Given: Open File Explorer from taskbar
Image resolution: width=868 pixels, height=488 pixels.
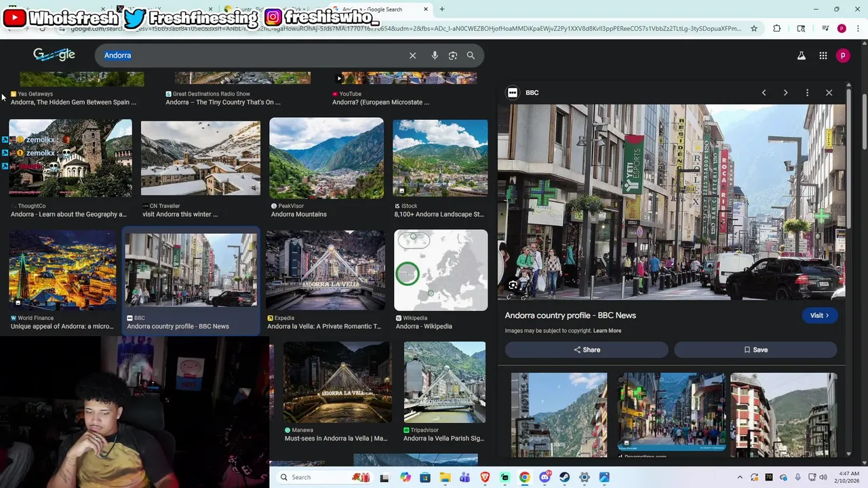Looking at the screenshot, I should (x=445, y=477).
